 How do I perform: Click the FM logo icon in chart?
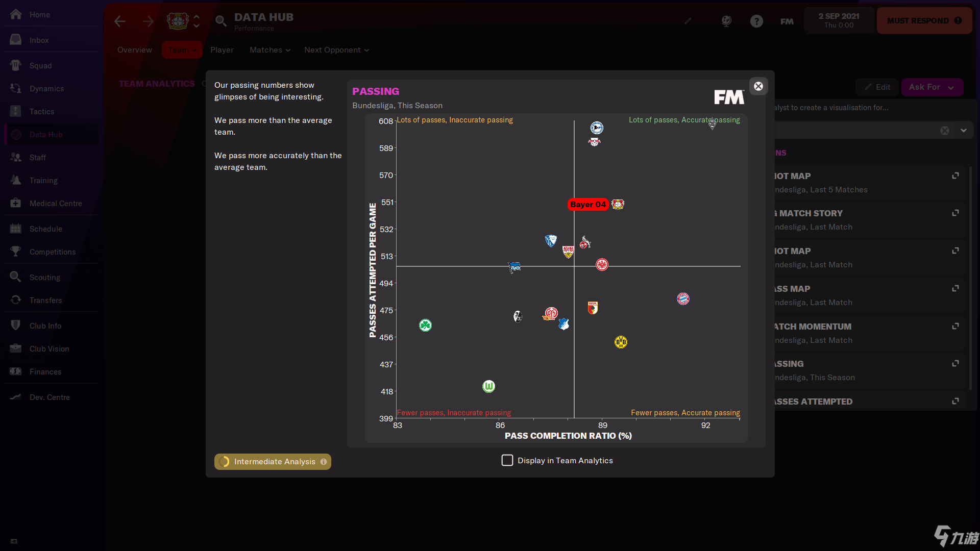pos(729,97)
